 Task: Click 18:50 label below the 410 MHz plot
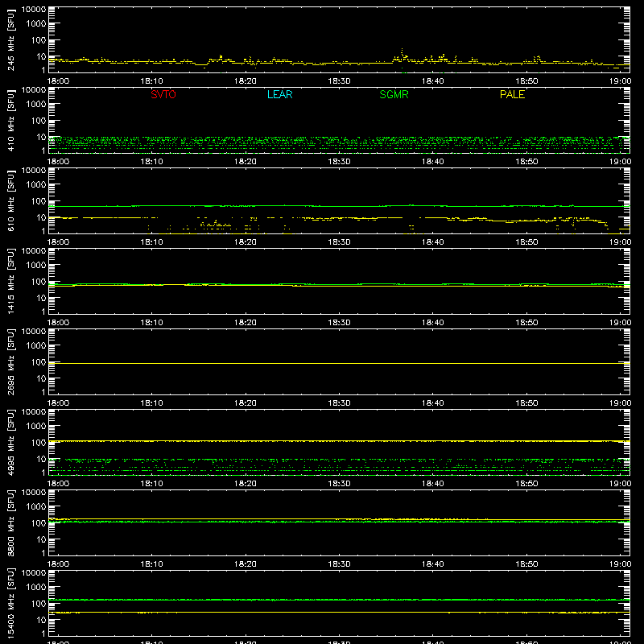coord(526,162)
